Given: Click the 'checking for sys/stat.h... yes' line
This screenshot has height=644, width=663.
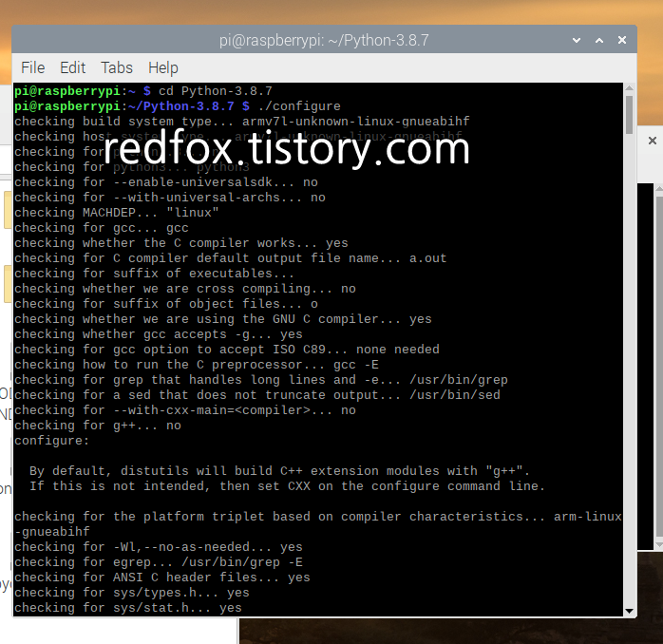Looking at the screenshot, I should coord(127,608).
